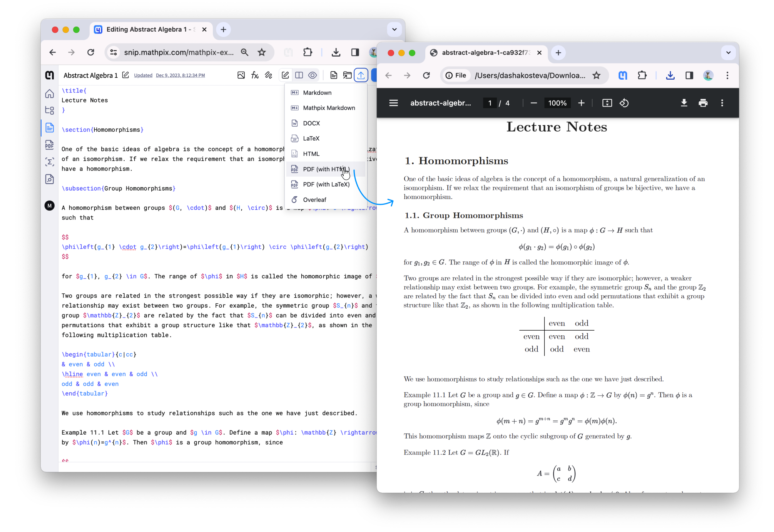Select the PDF icon in the left sidebar

[x=49, y=145]
